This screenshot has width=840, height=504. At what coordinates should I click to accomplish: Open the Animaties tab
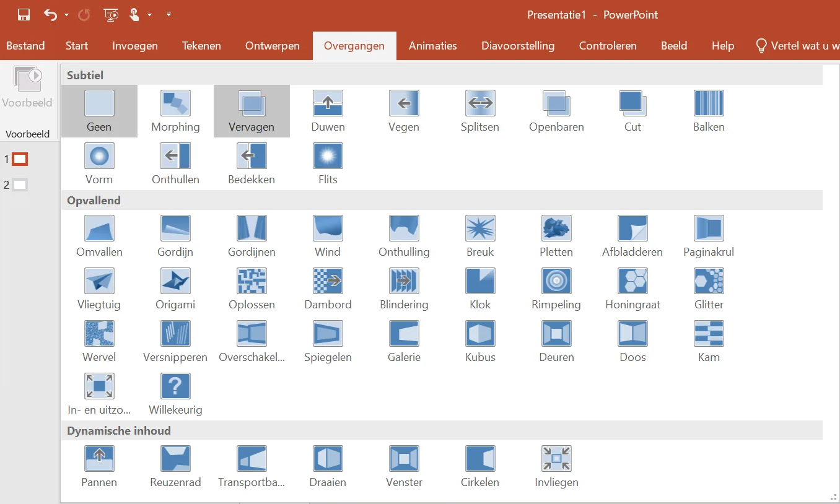pyautogui.click(x=433, y=46)
